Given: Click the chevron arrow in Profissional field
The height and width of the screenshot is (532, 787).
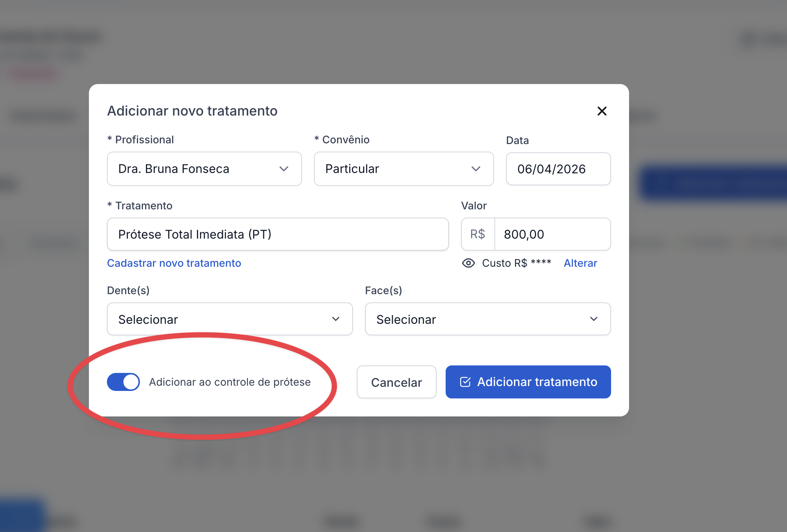Looking at the screenshot, I should coord(284,169).
